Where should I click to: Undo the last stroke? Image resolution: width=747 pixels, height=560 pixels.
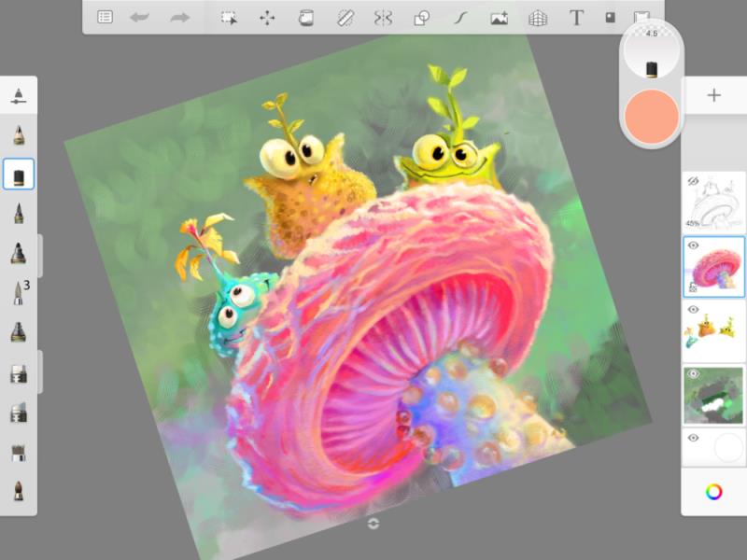click(x=139, y=18)
